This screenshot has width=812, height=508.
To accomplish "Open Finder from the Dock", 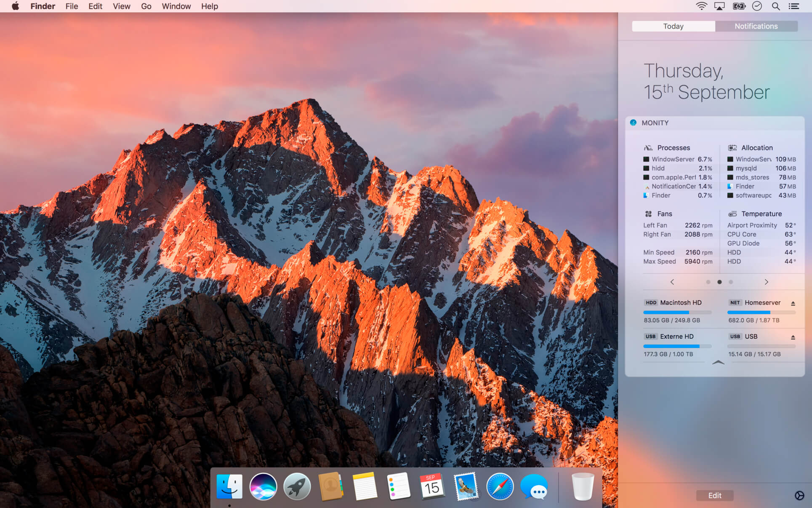I will click(x=229, y=487).
